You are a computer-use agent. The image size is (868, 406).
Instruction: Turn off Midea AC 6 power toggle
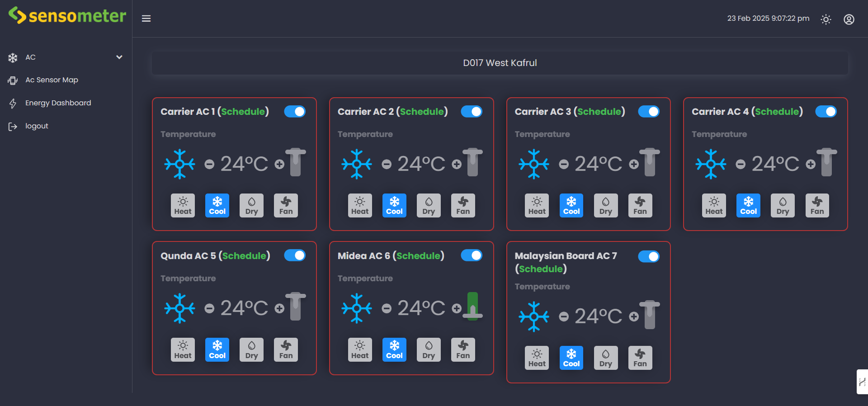click(x=472, y=255)
